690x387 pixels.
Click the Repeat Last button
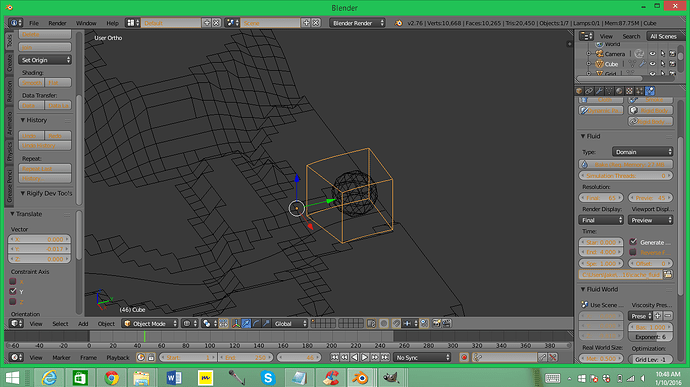pos(45,168)
